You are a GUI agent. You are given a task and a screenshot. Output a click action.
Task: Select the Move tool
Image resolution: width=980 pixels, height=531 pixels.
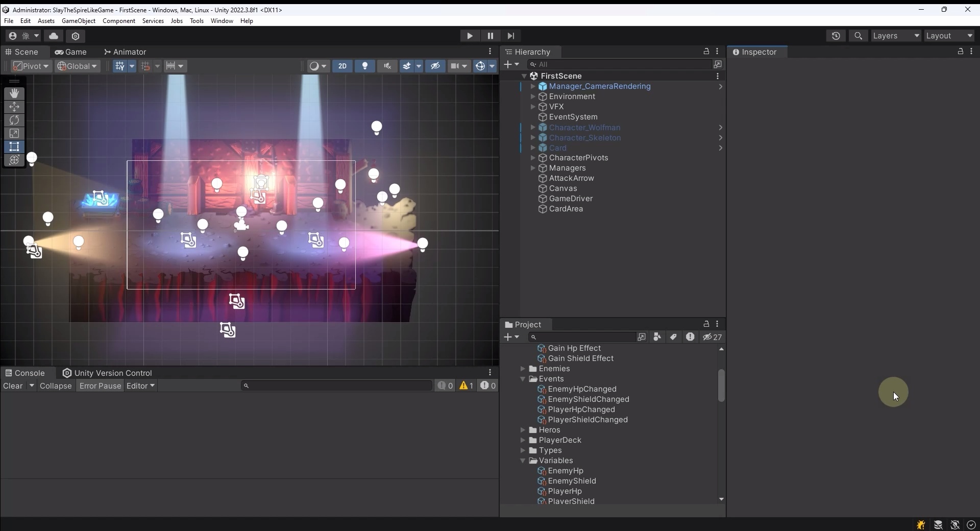click(14, 107)
